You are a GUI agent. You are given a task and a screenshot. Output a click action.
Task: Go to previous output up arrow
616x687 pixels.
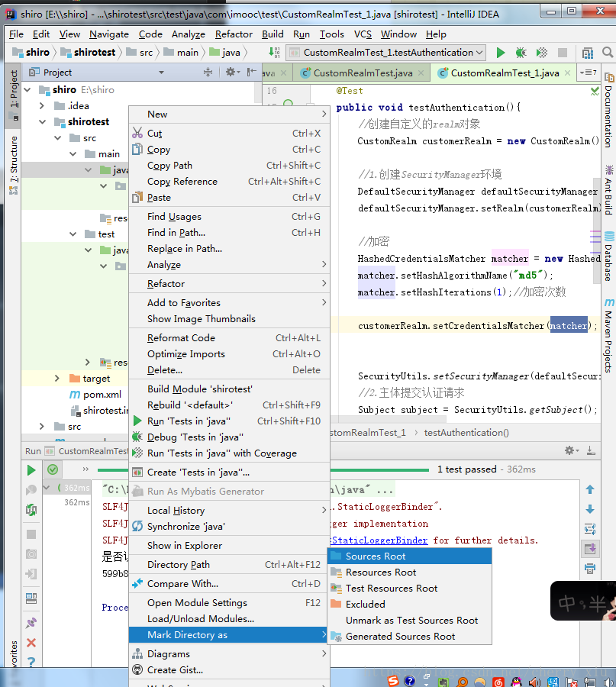(x=590, y=489)
